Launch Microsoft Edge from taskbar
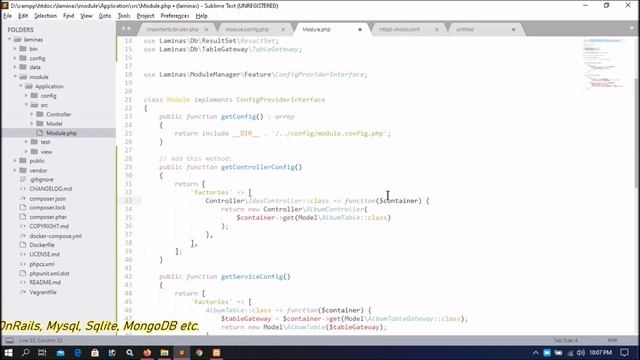Image resolution: width=640 pixels, height=360 pixels. click(x=78, y=353)
